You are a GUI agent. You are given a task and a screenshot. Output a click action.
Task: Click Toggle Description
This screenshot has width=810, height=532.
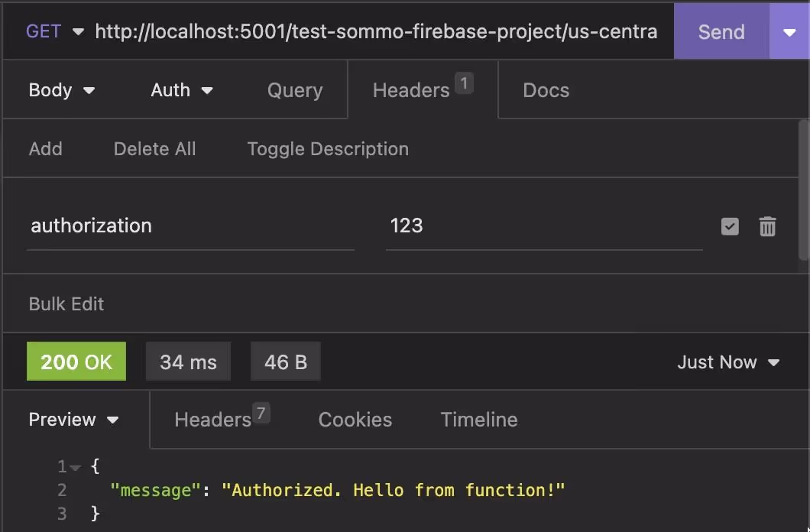tap(328, 149)
